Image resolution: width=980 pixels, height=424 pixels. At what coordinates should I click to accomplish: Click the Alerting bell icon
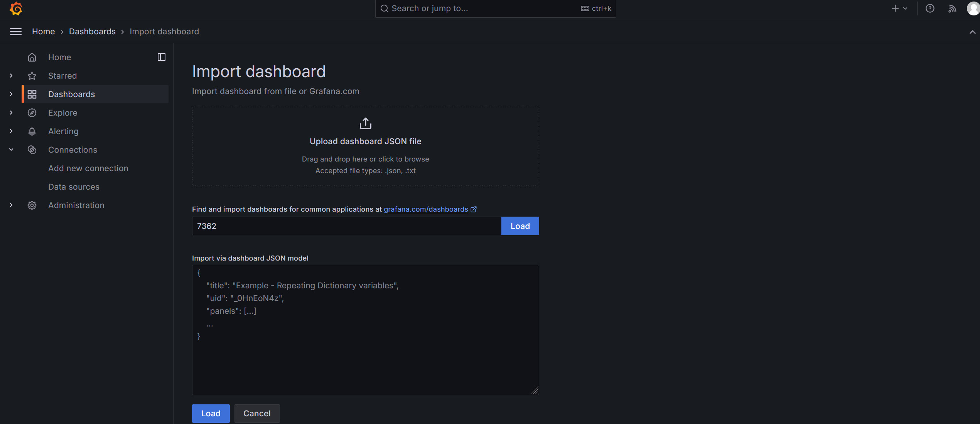click(x=32, y=131)
